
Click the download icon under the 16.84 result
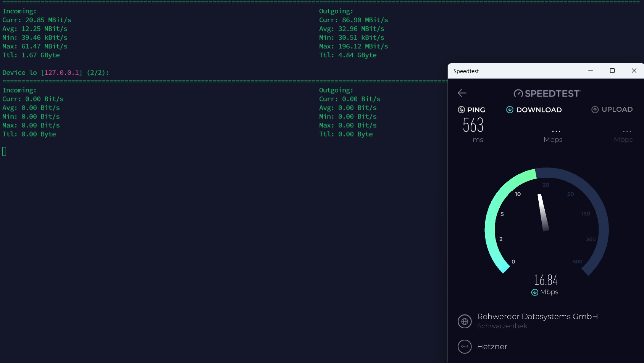534,292
